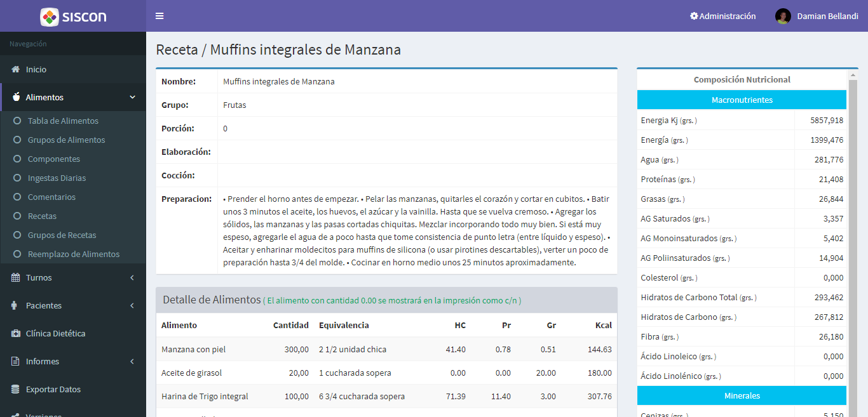Click the Exportar Datos database icon
868x417 pixels.
pos(16,389)
